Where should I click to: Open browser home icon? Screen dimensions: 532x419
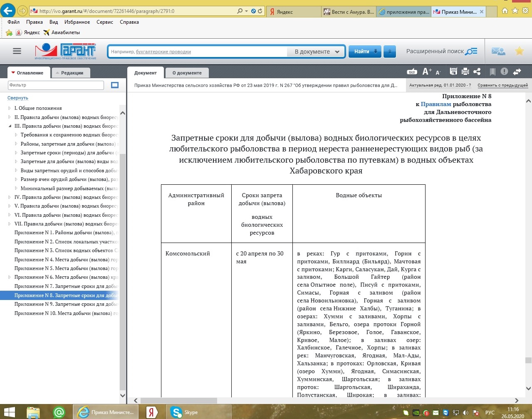point(505,11)
